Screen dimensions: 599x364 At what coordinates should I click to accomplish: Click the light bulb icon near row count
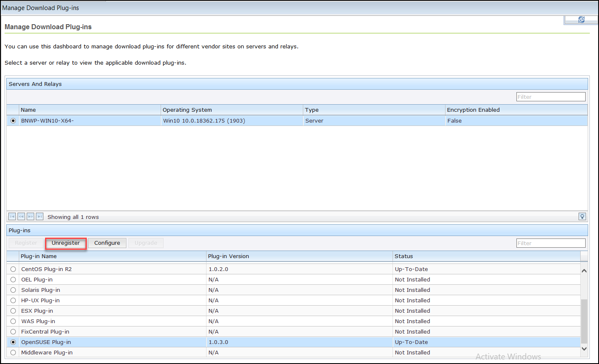[582, 216]
